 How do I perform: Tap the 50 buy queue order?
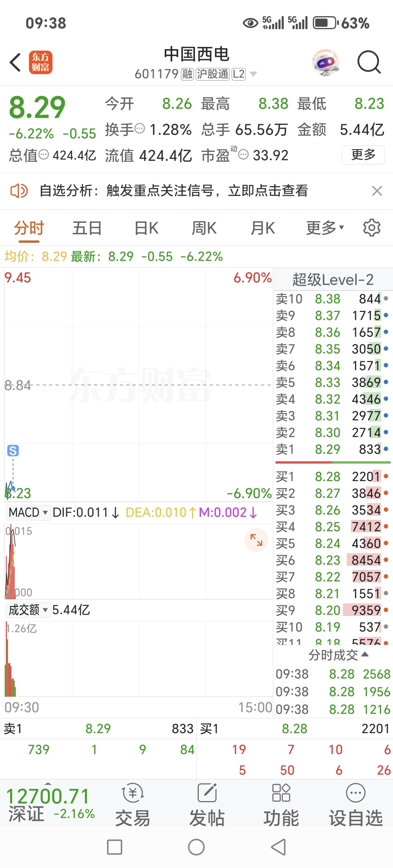pyautogui.click(x=287, y=770)
